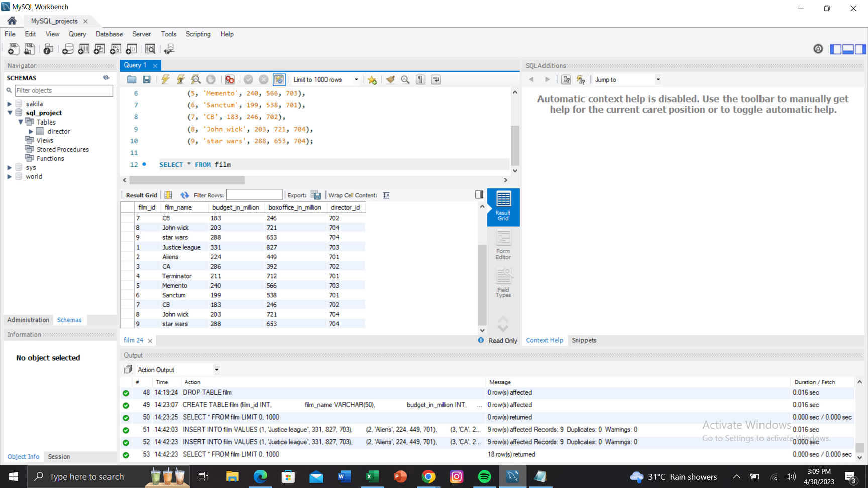Expand the sakila schema

9,104
